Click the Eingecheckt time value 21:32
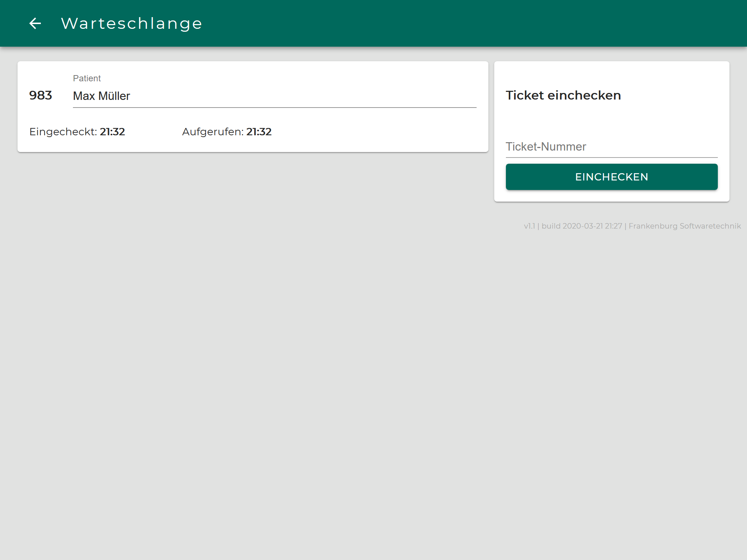The width and height of the screenshot is (747, 560). pyautogui.click(x=112, y=132)
